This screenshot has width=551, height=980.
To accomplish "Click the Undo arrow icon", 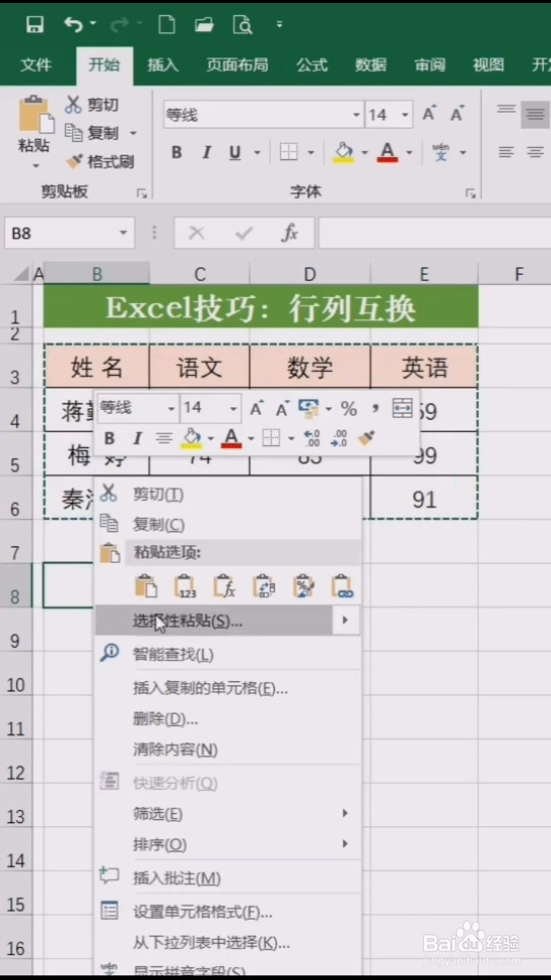I will 73,25.
